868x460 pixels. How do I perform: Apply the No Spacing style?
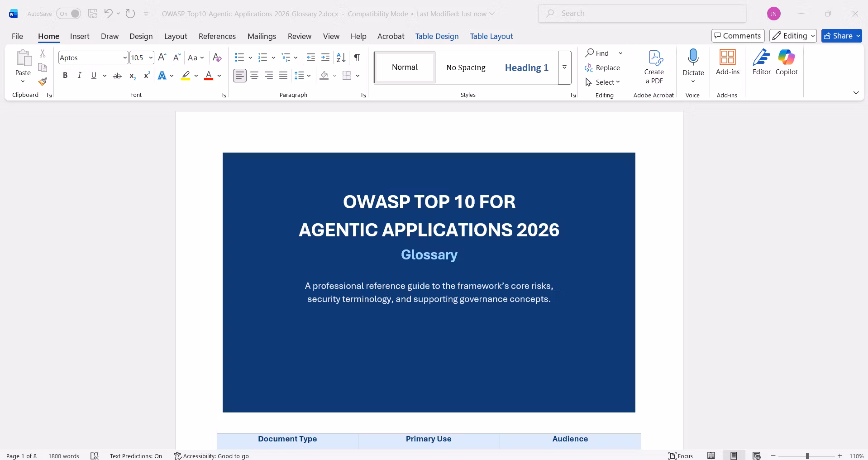[466, 67]
